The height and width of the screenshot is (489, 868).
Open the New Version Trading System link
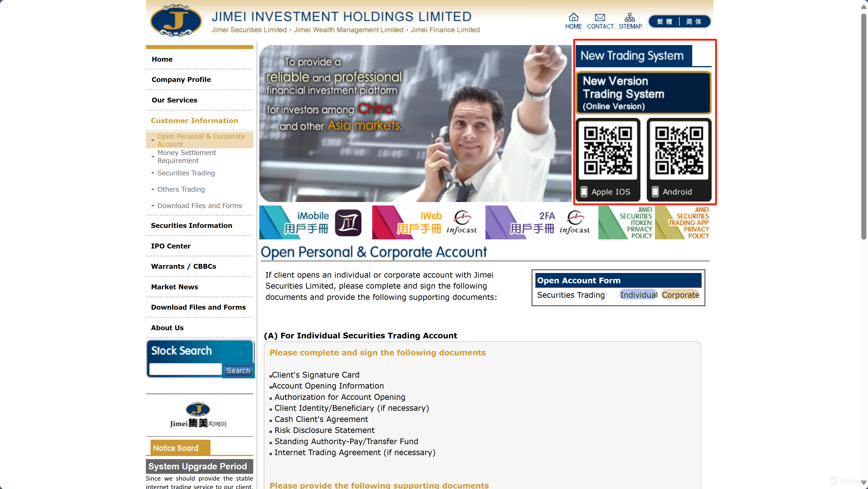[643, 92]
